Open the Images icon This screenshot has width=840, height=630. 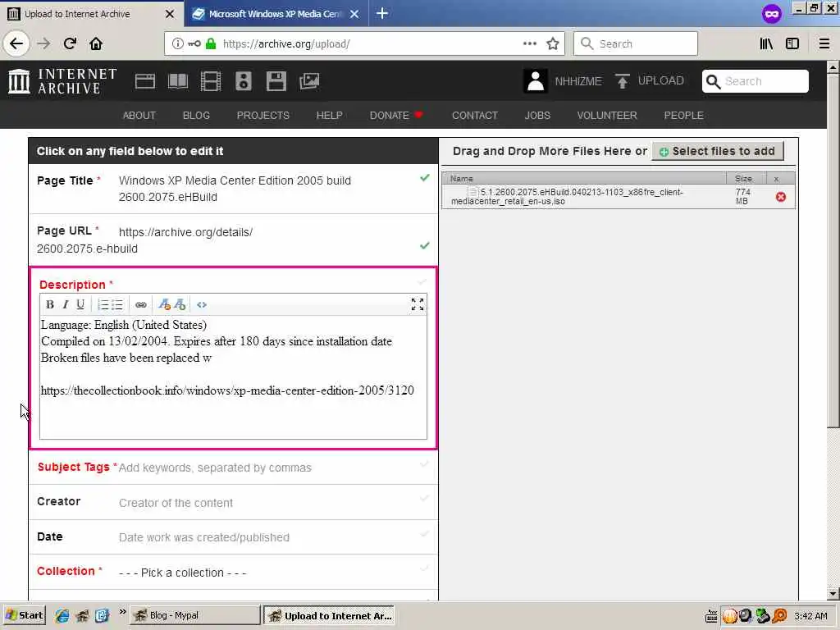pos(309,81)
